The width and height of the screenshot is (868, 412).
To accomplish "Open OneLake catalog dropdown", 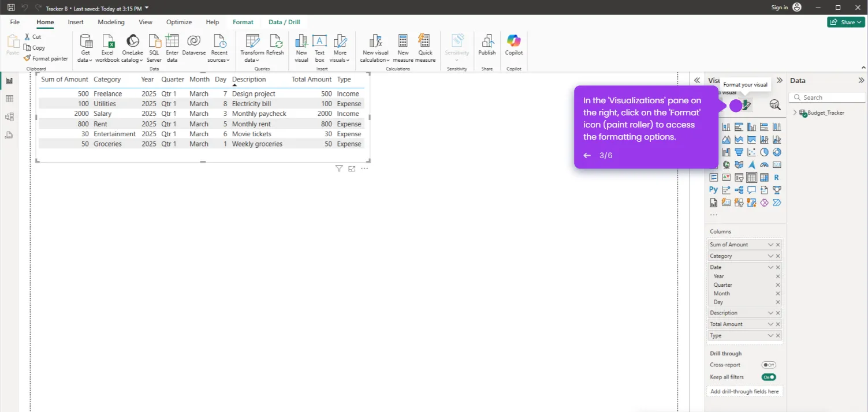I will [132, 48].
